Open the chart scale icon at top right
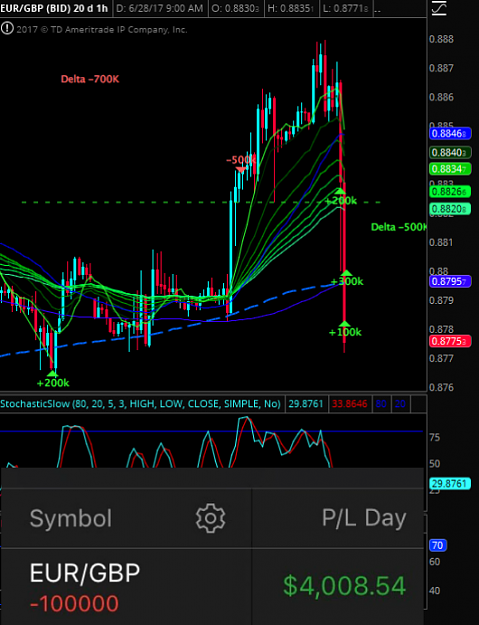Image resolution: width=479 pixels, height=625 pixels. (438, 8)
